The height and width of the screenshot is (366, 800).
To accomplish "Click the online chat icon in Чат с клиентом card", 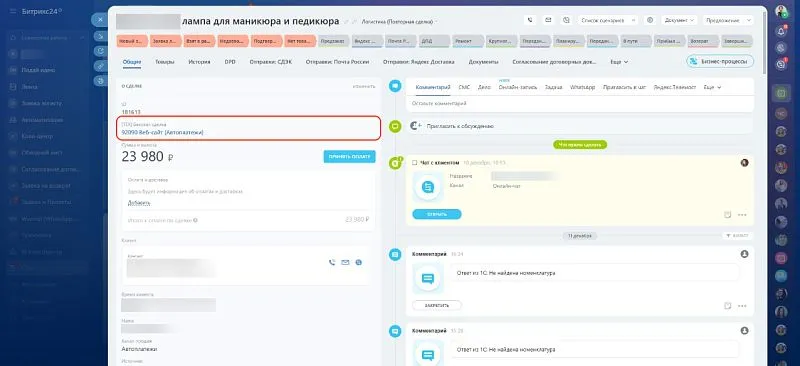I will coord(428,188).
